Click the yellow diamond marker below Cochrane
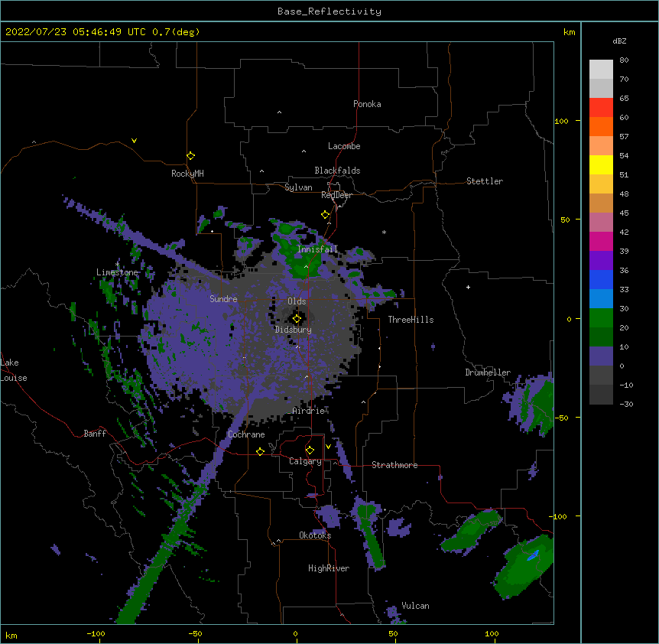The width and height of the screenshot is (659, 644). [x=260, y=451]
